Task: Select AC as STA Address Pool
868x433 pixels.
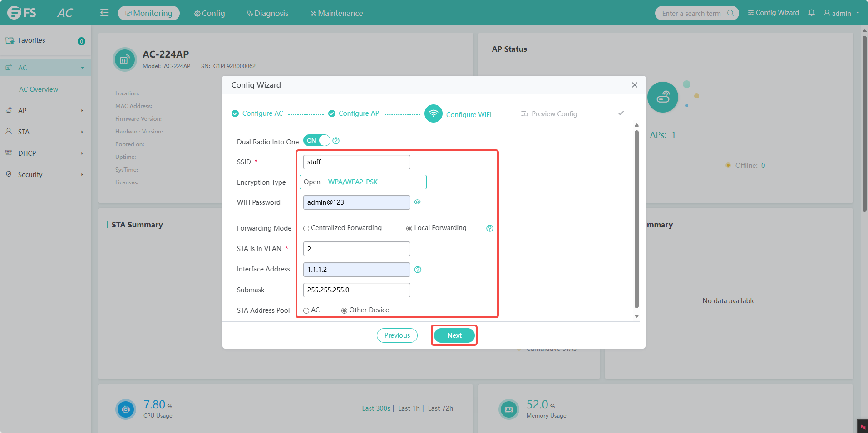Action: pos(306,310)
